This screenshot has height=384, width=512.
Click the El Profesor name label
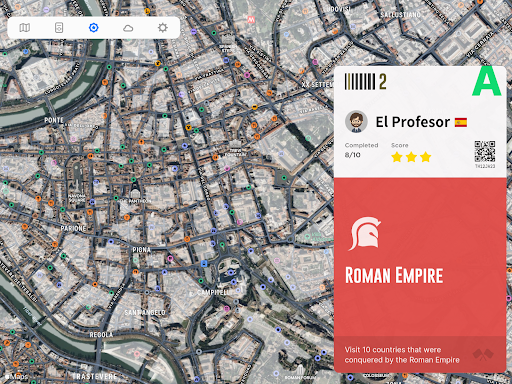[x=413, y=122]
